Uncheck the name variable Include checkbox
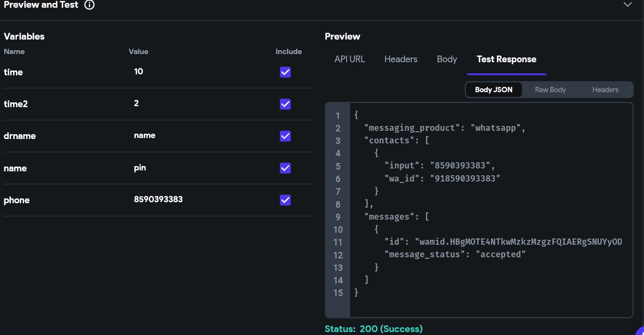The width and height of the screenshot is (644, 335). click(x=285, y=168)
